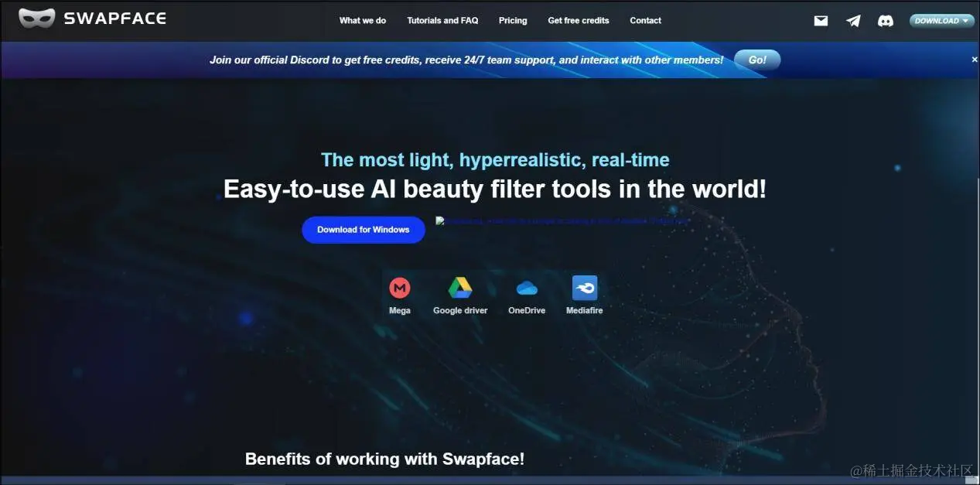Select Get free credits menu item
This screenshot has width=980, height=485.
tap(579, 21)
